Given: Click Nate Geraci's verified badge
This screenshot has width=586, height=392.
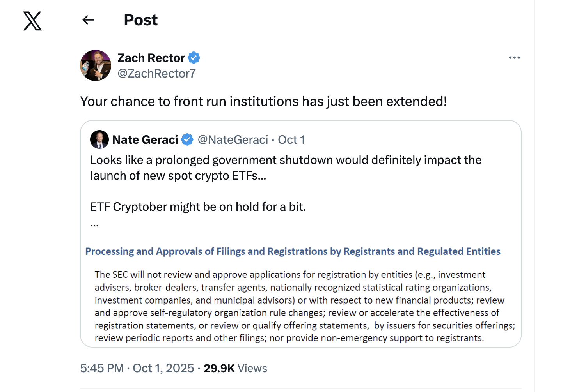Looking at the screenshot, I should [x=187, y=139].
